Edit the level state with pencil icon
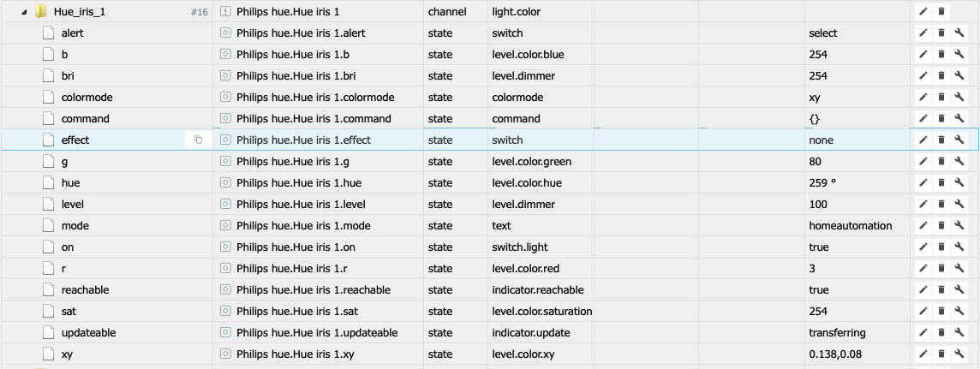 point(923,204)
